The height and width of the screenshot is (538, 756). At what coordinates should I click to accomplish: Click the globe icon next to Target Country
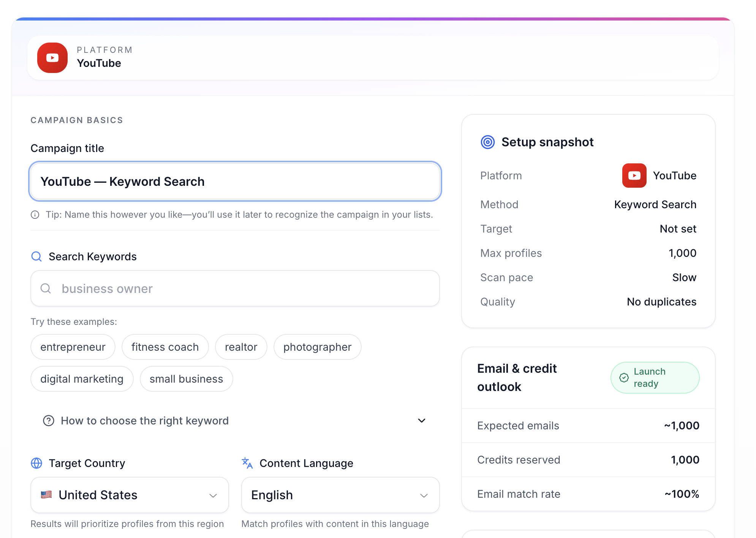click(36, 464)
